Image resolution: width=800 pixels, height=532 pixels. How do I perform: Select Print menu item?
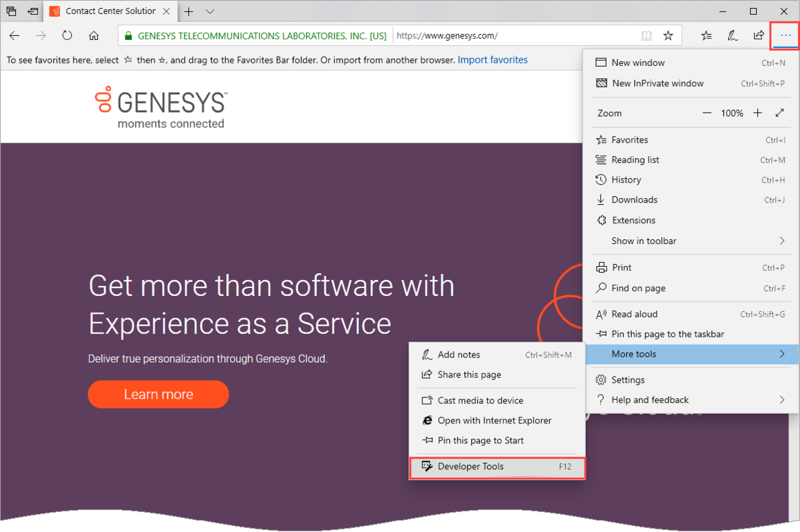(x=691, y=267)
